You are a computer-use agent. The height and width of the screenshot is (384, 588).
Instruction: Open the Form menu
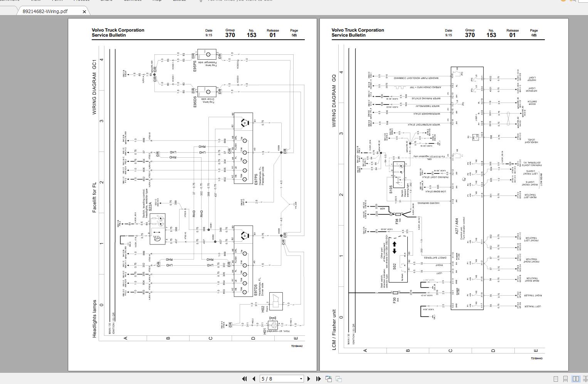coord(57,2)
